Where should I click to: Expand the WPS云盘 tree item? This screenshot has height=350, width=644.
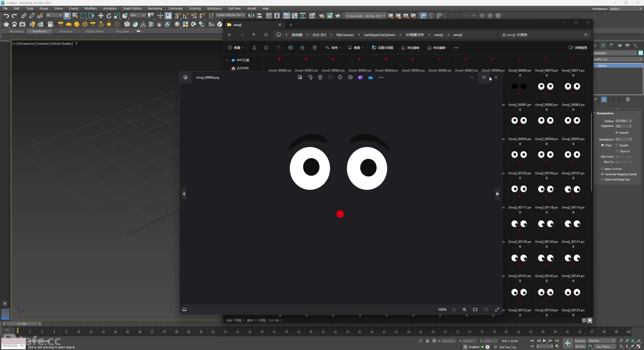pyautogui.click(x=227, y=60)
